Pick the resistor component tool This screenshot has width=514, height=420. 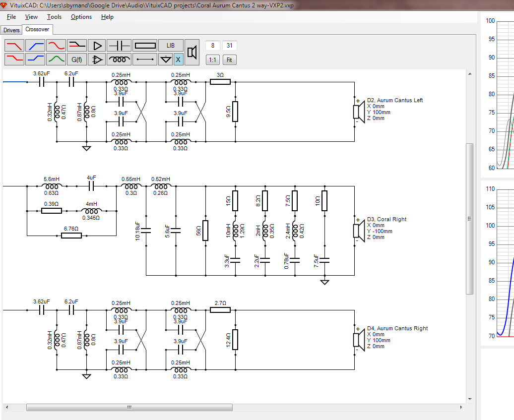click(145, 46)
